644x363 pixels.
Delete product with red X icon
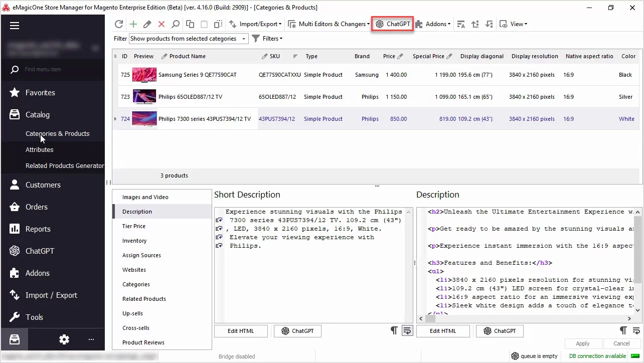pos(162,24)
